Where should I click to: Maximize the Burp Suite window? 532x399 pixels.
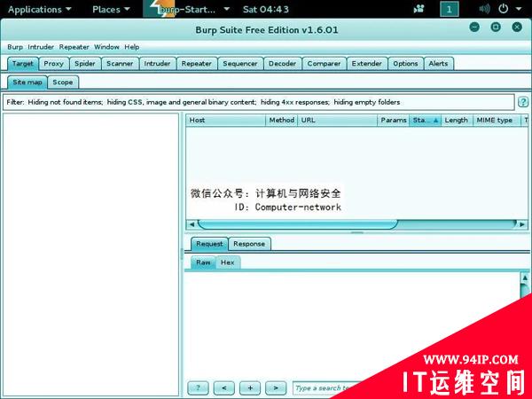(496, 27)
